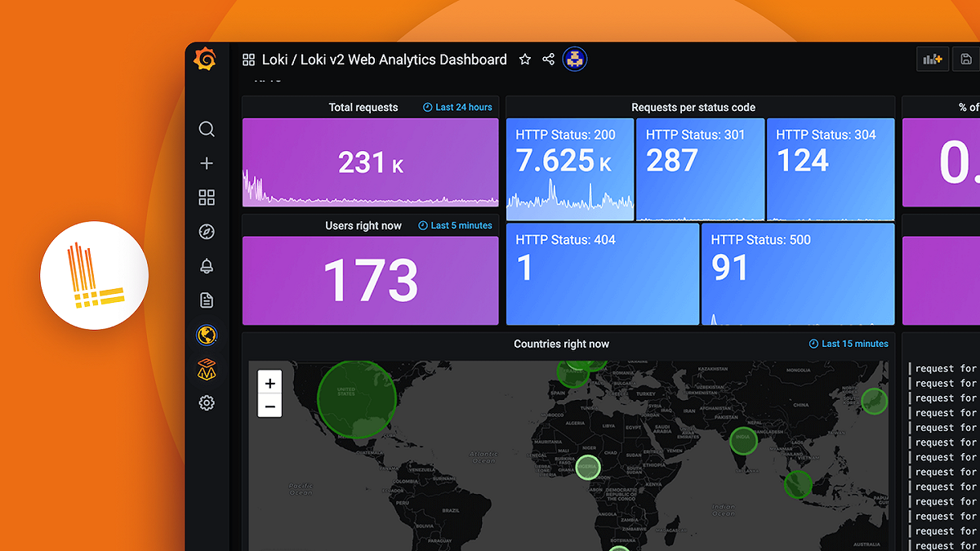Open the Configuration gear icon
Screen dimensions: 980x551
pos(207,402)
